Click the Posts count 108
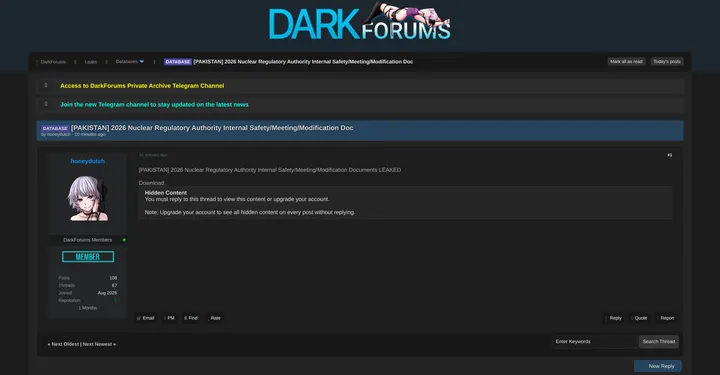This screenshot has height=375, width=720. tap(113, 278)
